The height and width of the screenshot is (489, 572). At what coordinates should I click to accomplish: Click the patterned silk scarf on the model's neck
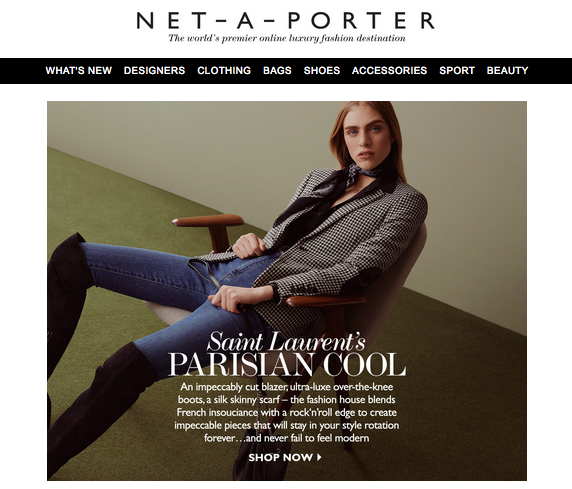point(361,174)
